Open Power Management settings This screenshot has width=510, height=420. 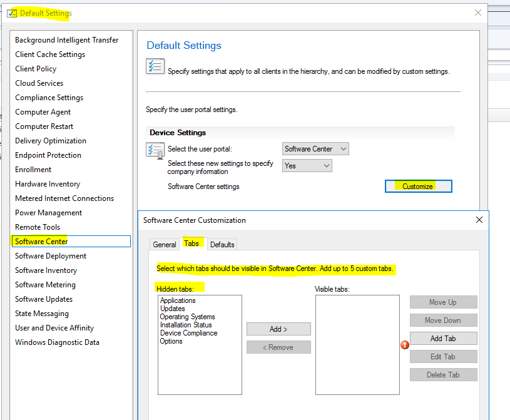coord(48,213)
